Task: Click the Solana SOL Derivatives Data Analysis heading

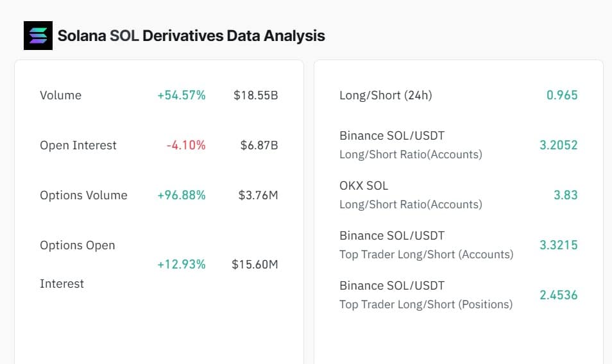Action: pos(191,36)
